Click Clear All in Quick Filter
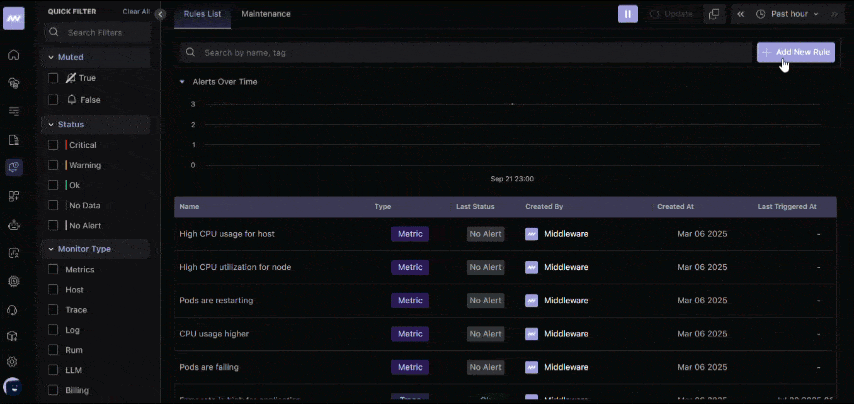The width and height of the screenshot is (854, 404). tap(136, 12)
